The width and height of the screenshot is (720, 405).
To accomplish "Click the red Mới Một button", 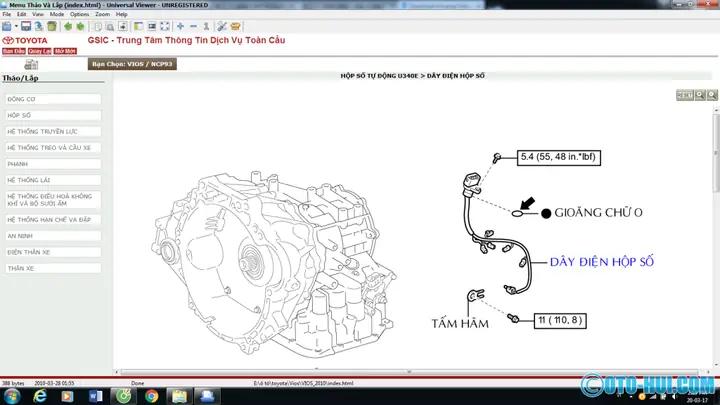I will click(x=65, y=51).
